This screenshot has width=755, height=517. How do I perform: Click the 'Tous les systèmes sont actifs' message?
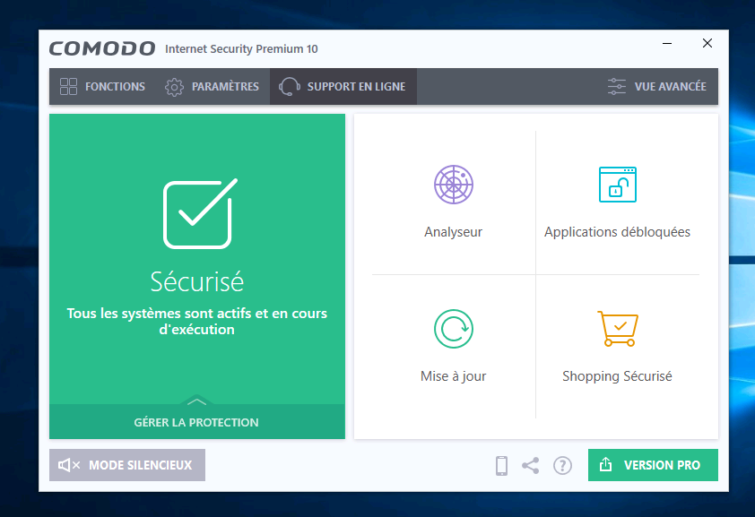[197, 321]
